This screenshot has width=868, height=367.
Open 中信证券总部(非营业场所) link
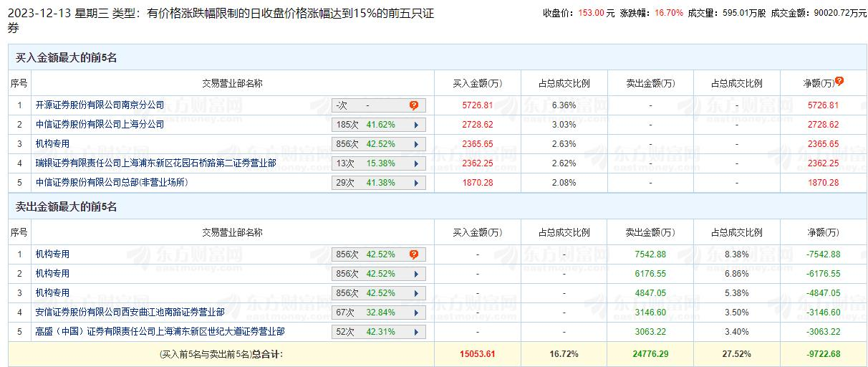click(x=112, y=183)
